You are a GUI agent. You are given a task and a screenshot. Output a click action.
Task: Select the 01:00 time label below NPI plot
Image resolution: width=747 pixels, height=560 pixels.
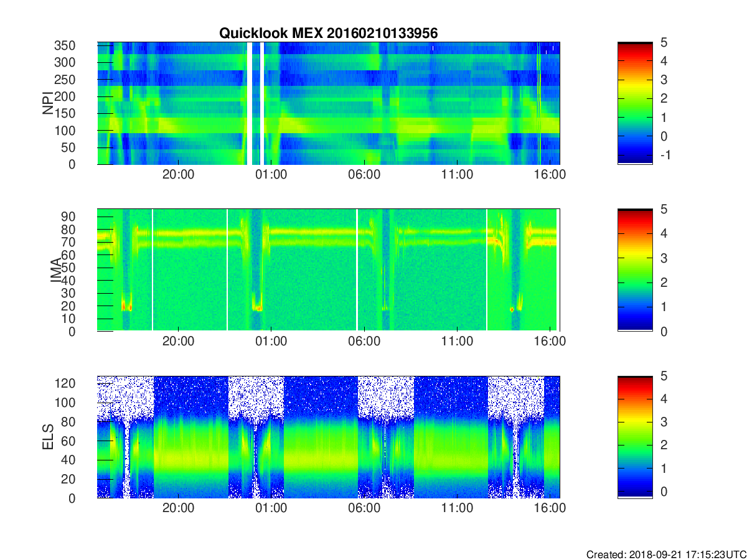pyautogui.click(x=271, y=175)
